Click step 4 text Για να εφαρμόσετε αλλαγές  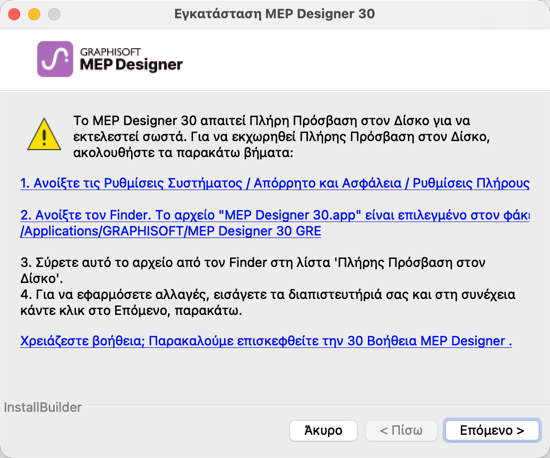268,302
